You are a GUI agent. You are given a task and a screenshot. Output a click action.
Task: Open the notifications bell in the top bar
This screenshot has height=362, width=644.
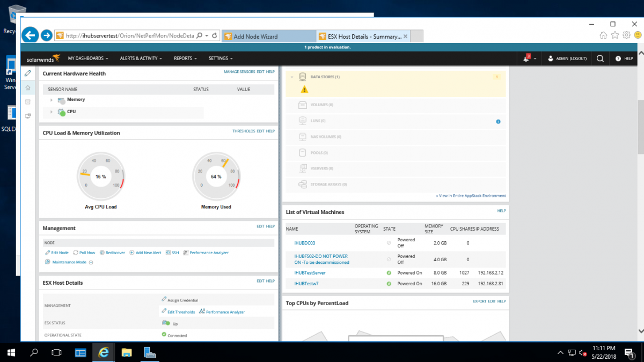click(x=526, y=58)
